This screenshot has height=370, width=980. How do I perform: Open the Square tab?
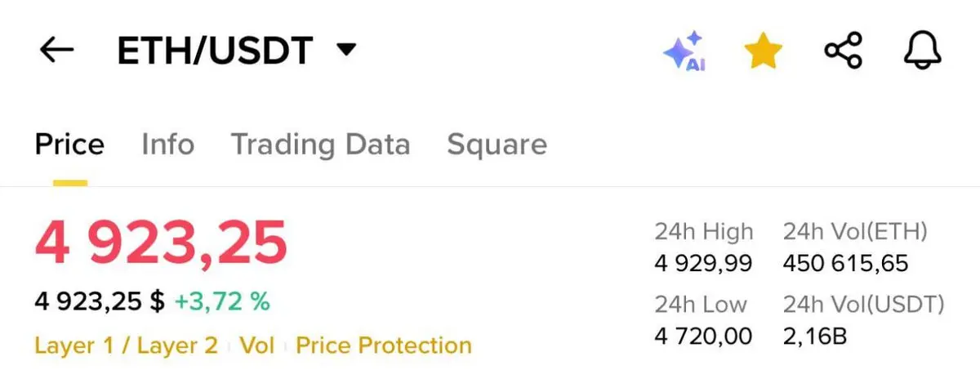click(497, 145)
